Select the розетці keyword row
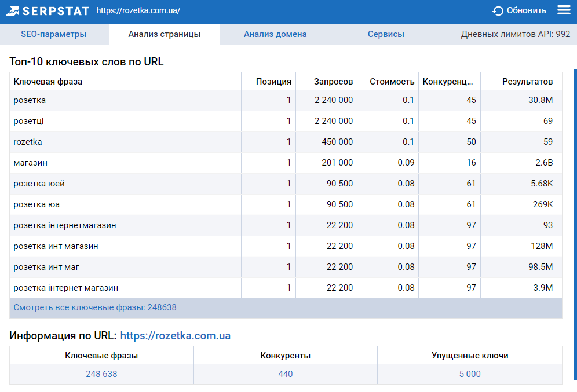 coord(286,121)
